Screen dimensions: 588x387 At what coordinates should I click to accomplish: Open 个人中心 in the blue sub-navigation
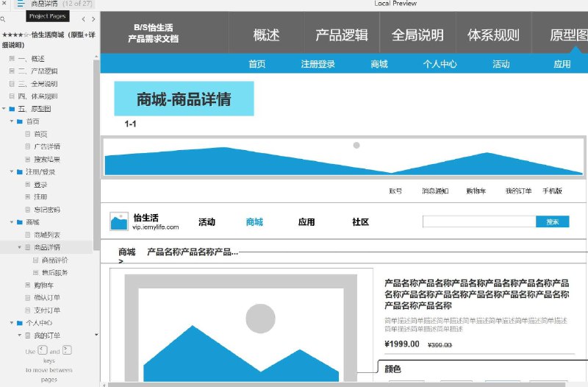point(440,64)
